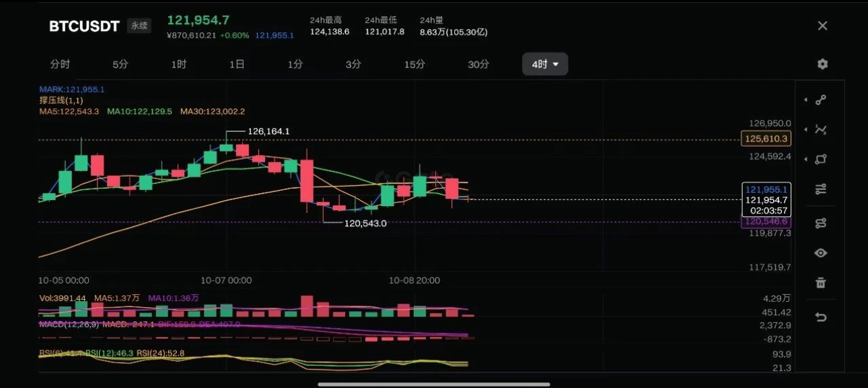Open the 4时 timeframe dropdown
This screenshot has height=388, width=868.
point(545,65)
